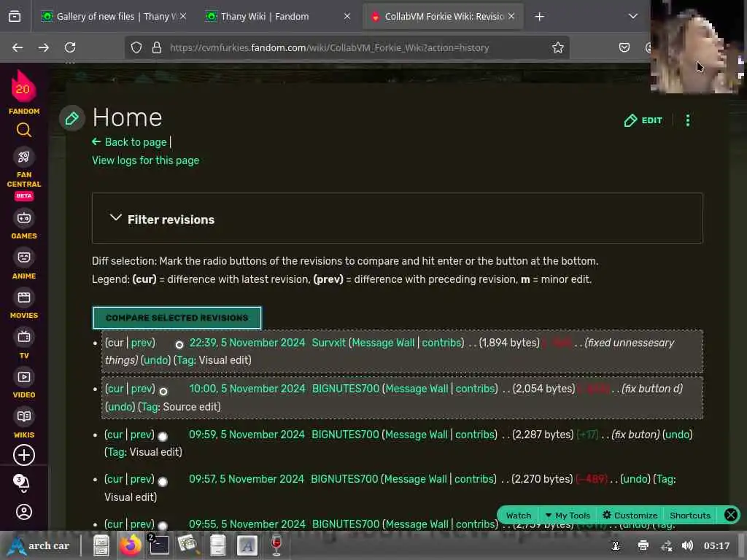Close the Gallery of new files tab
Image resolution: width=747 pixels, height=560 pixels.
(x=183, y=17)
